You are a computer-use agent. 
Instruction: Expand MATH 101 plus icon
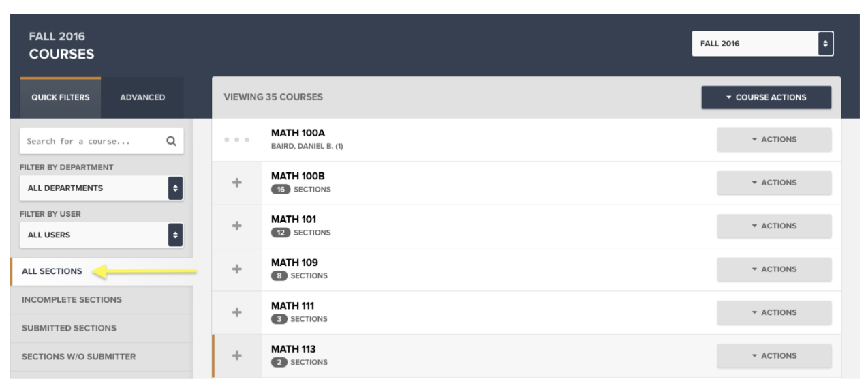coord(237,226)
